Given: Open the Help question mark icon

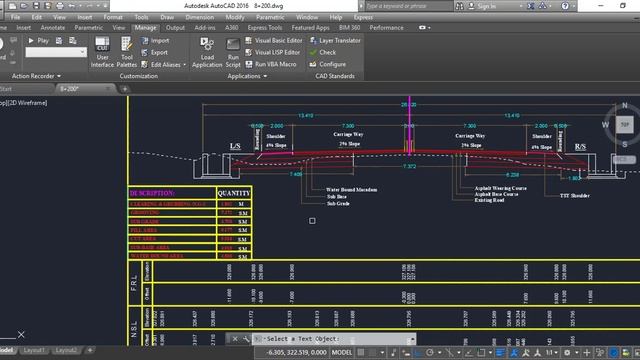Looking at the screenshot, I should 565,6.
